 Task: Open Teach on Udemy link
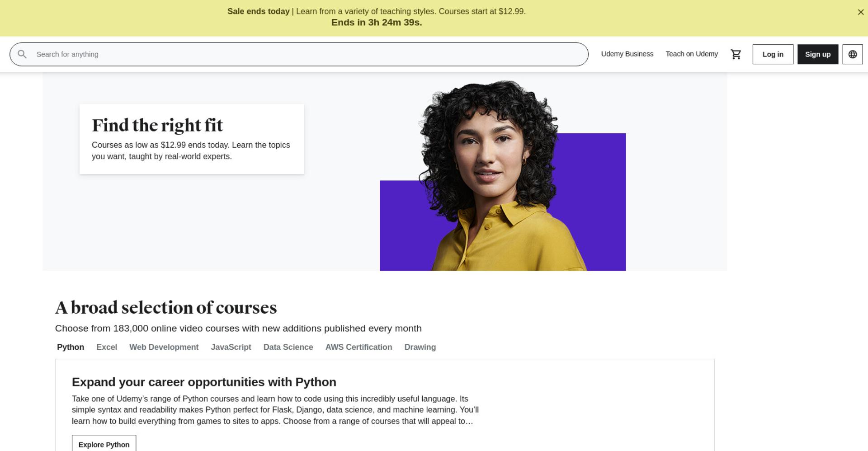click(692, 54)
